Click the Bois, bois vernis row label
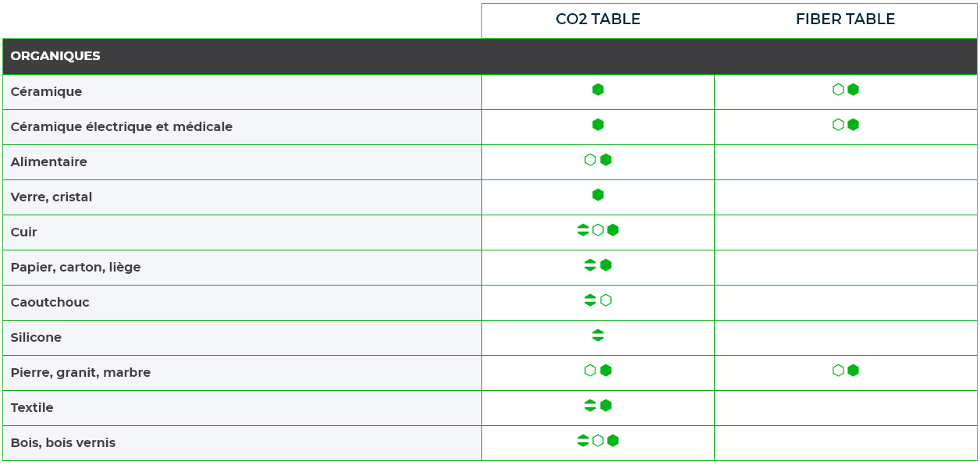The width and height of the screenshot is (980, 465). point(63,443)
